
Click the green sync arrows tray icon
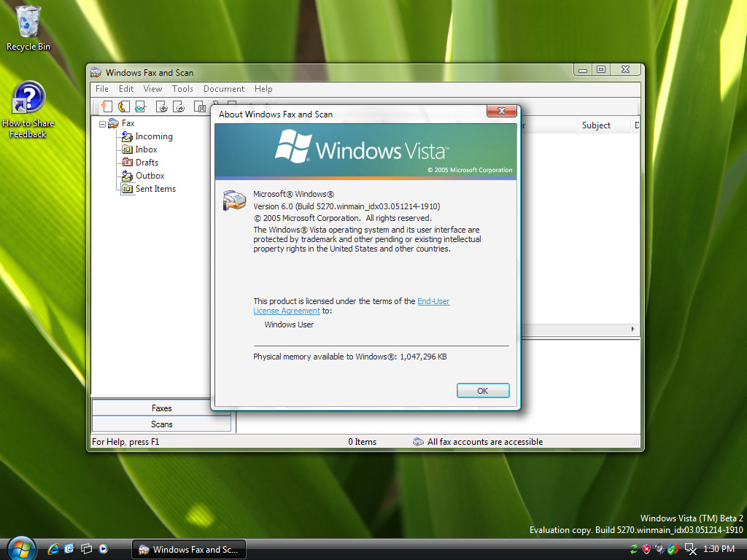(x=634, y=549)
